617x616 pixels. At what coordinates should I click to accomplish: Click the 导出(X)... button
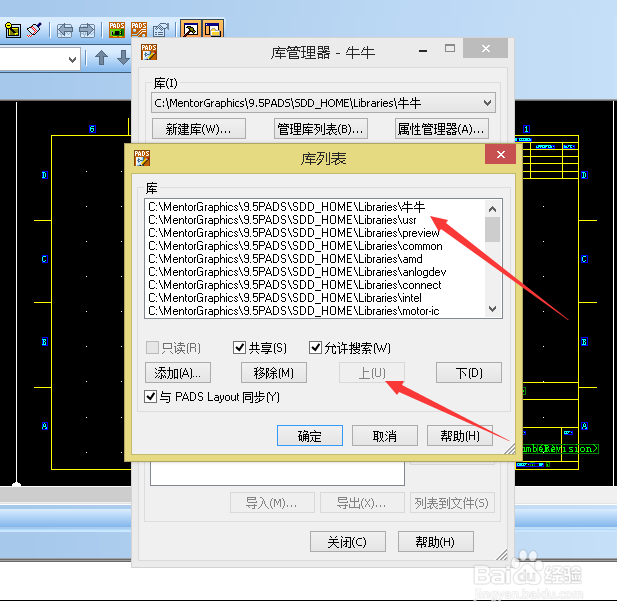362,502
